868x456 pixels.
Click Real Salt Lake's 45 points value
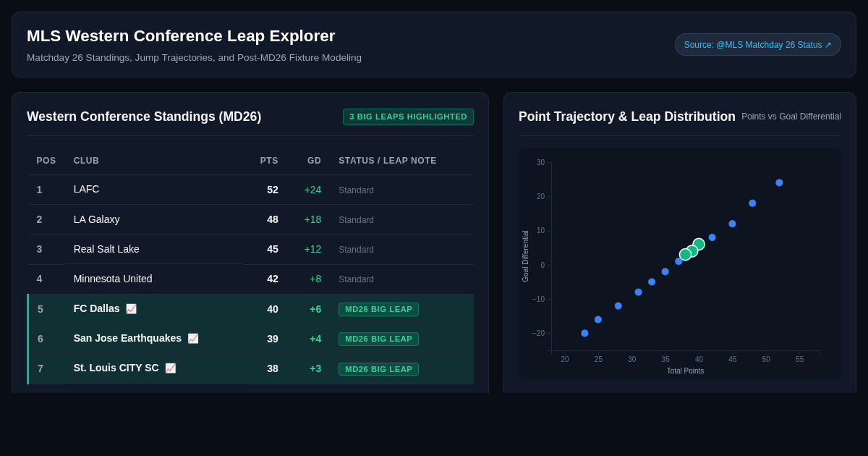tap(273, 249)
